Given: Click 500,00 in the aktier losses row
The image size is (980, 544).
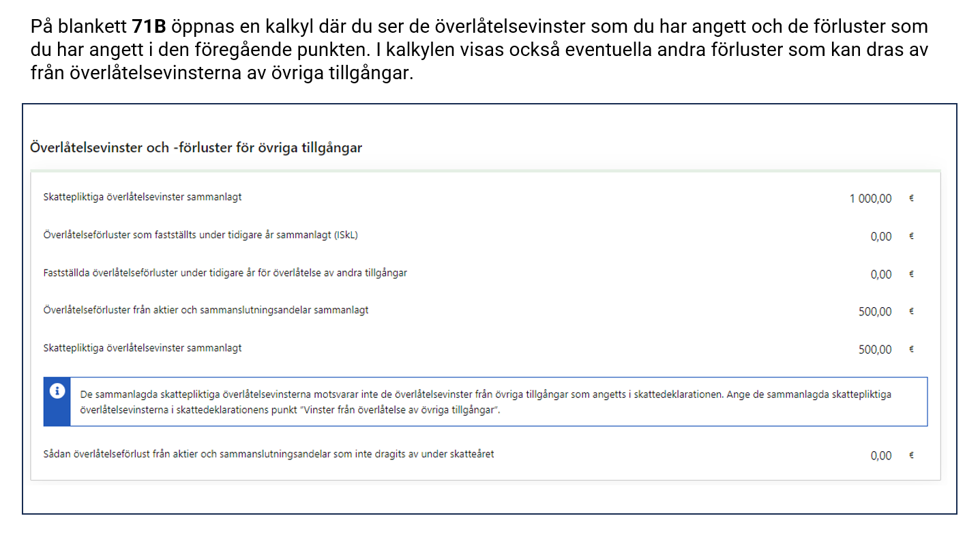Looking at the screenshot, I should click(x=875, y=312).
